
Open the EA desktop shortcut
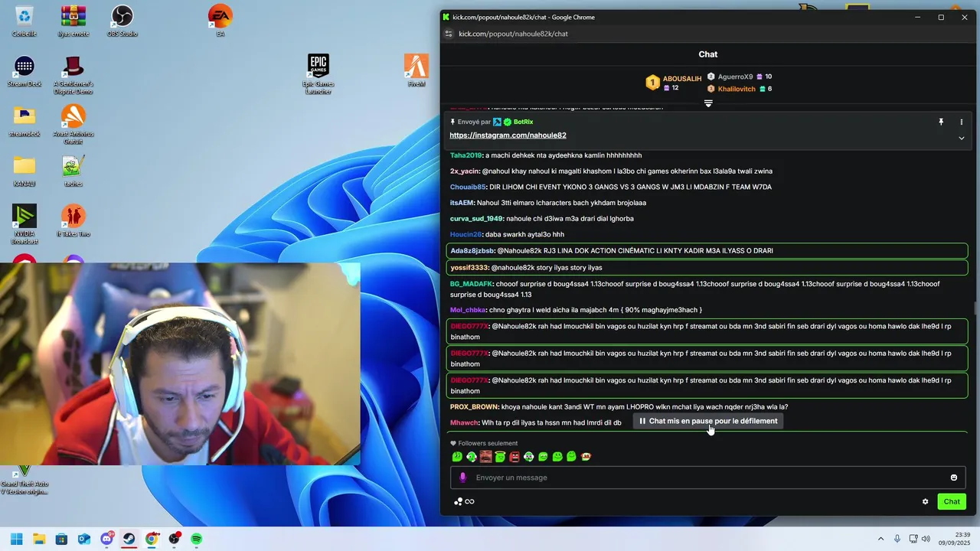(220, 21)
